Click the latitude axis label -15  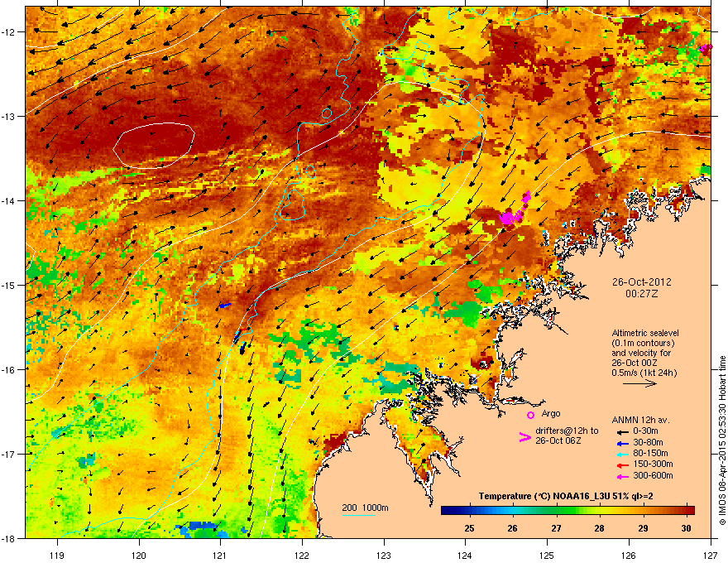coord(9,285)
